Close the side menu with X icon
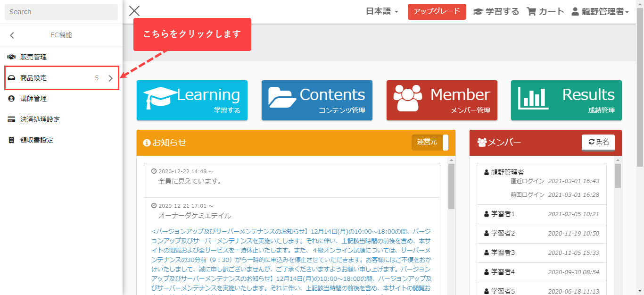644x295 pixels. pyautogui.click(x=134, y=11)
